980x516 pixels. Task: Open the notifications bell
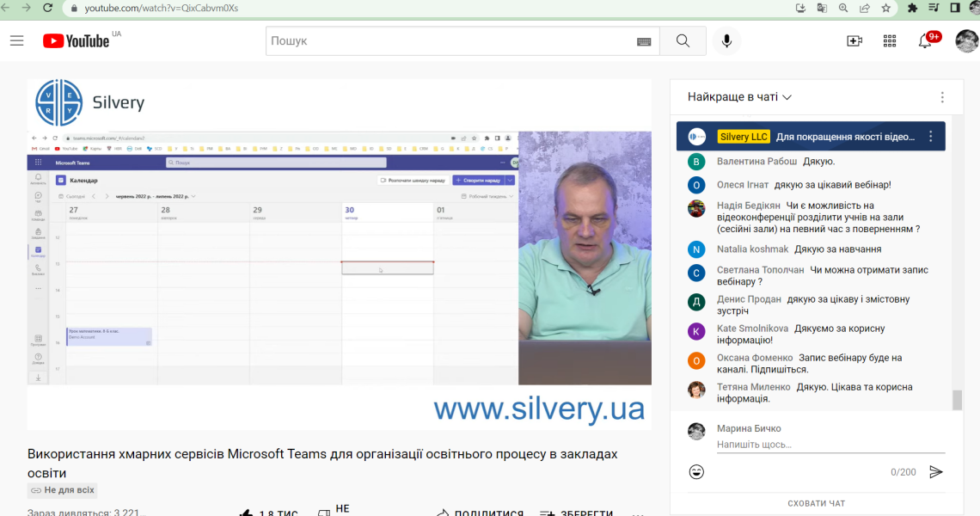[x=925, y=41]
